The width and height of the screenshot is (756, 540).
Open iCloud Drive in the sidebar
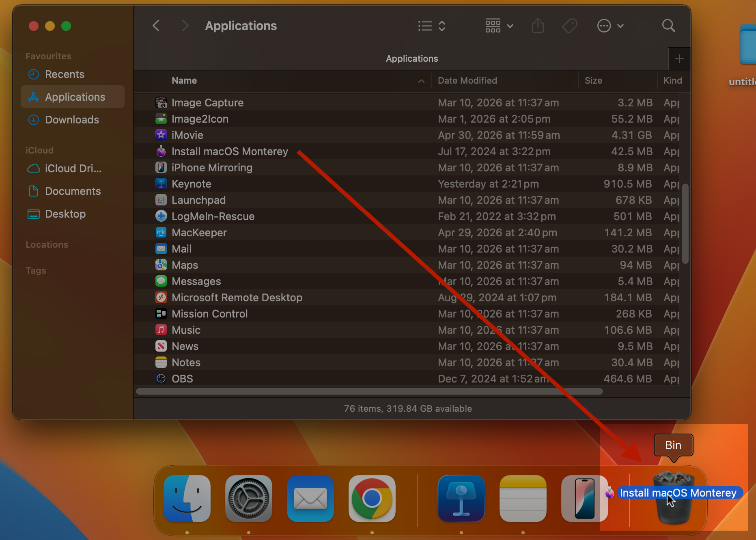[73, 168]
